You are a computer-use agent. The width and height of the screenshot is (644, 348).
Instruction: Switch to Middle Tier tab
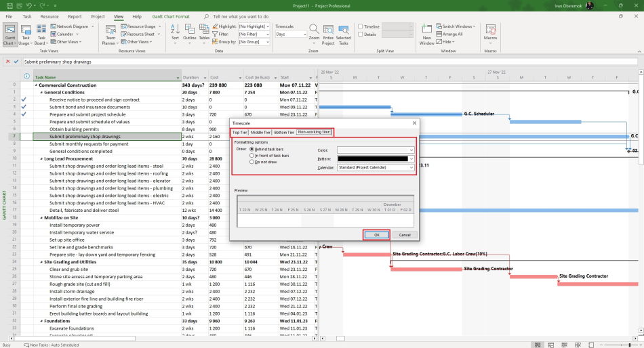(260, 133)
